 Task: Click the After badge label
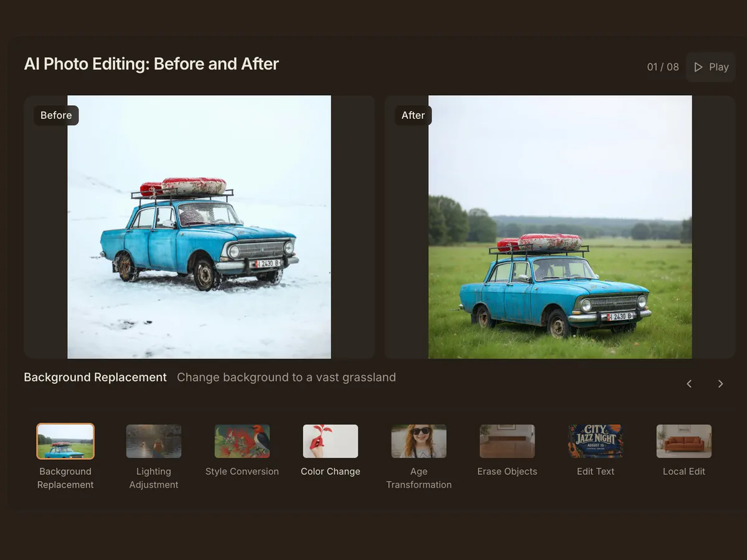(413, 115)
